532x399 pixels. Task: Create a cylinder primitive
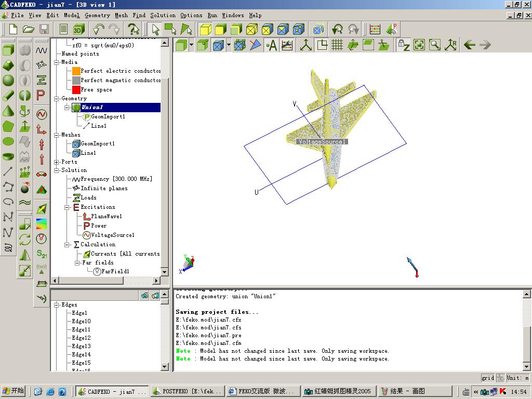8,96
